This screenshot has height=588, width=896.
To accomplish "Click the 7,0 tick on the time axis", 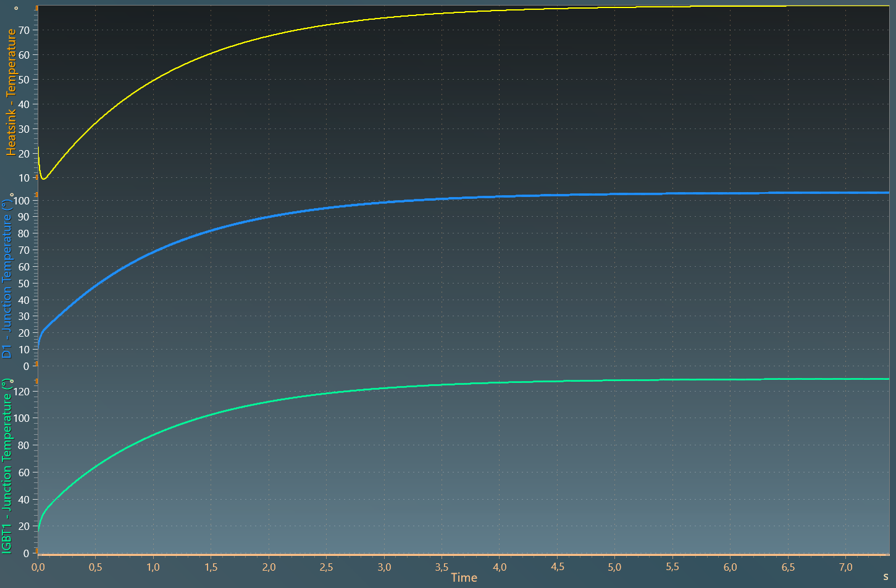I will tap(845, 567).
